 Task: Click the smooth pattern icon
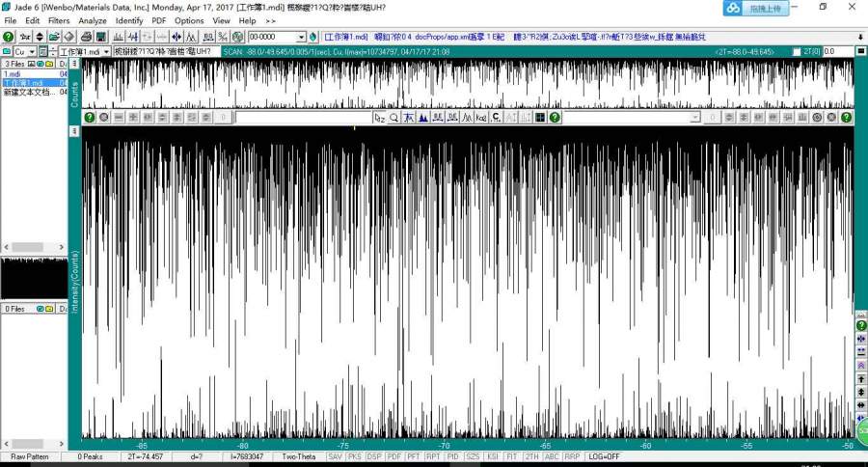tap(133, 37)
